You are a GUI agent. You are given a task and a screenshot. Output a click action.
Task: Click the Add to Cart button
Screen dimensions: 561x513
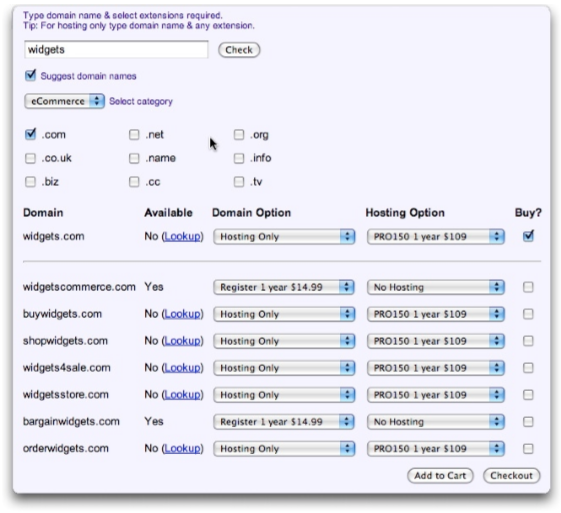[x=440, y=476]
